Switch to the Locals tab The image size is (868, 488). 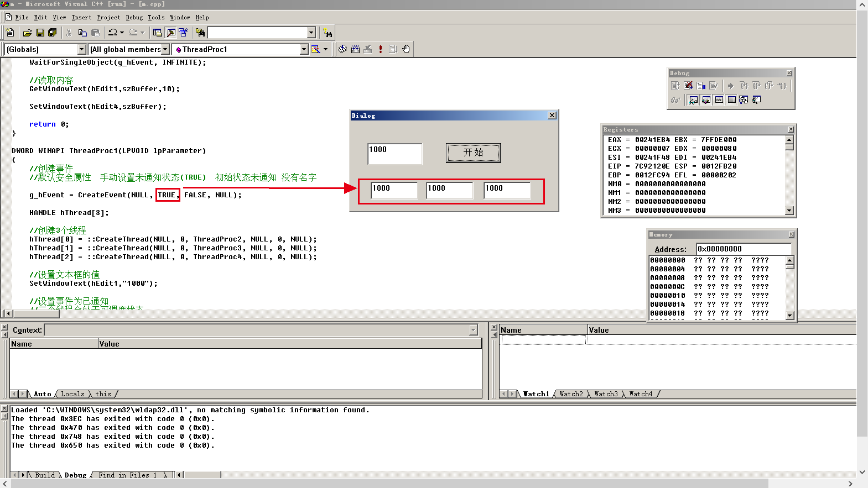click(x=72, y=394)
